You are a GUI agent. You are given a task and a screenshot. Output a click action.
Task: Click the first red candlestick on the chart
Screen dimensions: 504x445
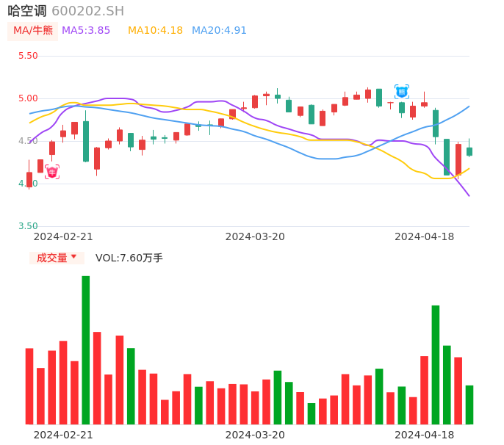pos(29,180)
